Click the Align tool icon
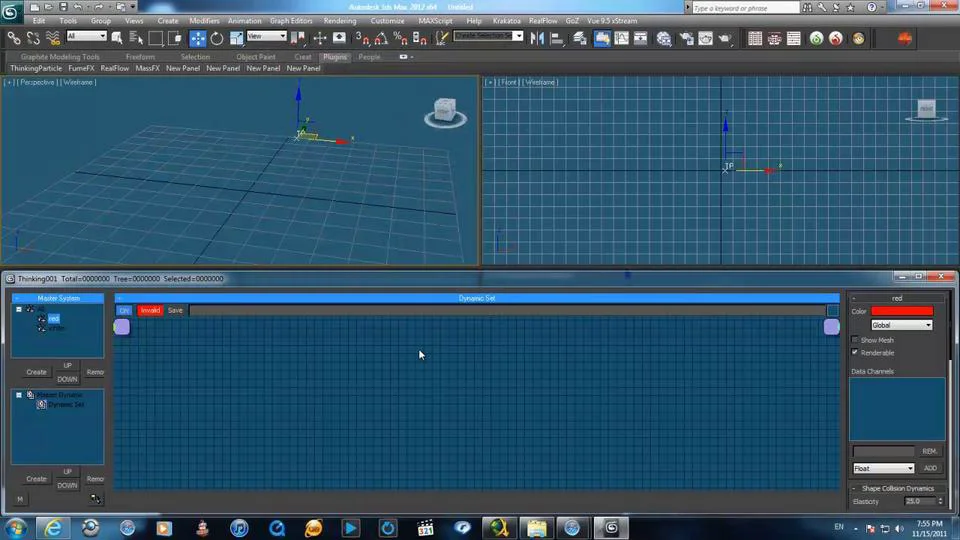The height and width of the screenshot is (540, 960). pyautogui.click(x=557, y=39)
